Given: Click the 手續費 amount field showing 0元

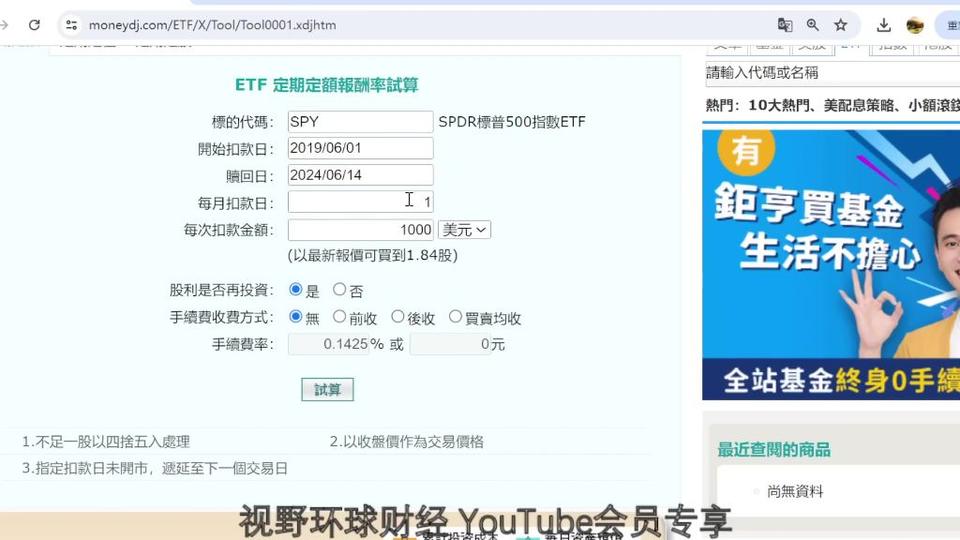Looking at the screenshot, I should pos(451,344).
